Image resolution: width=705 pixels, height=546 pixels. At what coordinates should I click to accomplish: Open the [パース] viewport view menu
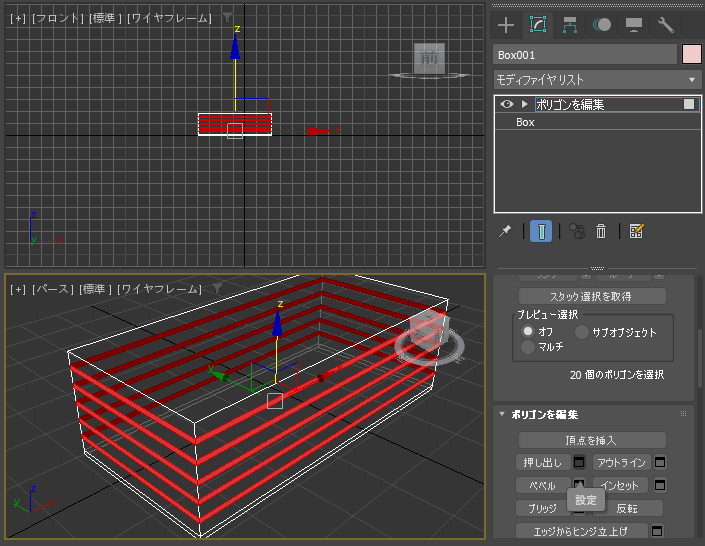pyautogui.click(x=53, y=289)
